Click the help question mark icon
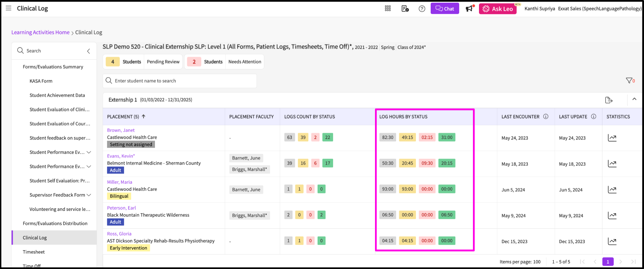Screen dimensions: 644x269 [422, 9]
